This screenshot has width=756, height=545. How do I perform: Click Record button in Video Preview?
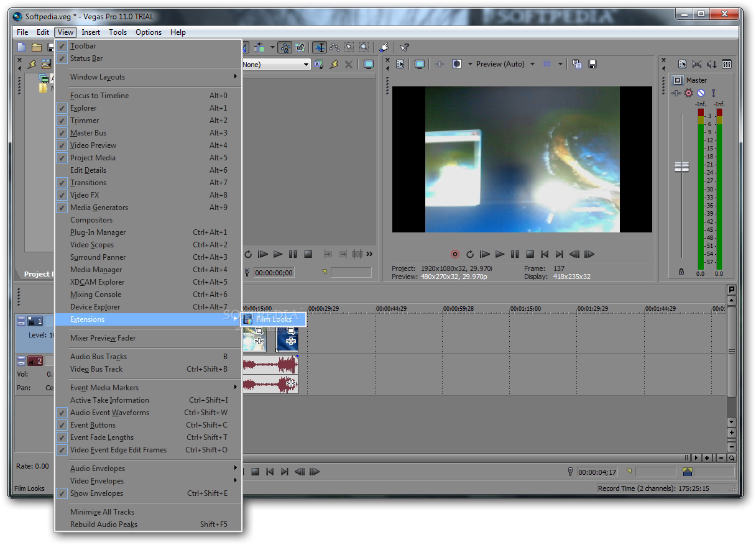click(x=455, y=254)
